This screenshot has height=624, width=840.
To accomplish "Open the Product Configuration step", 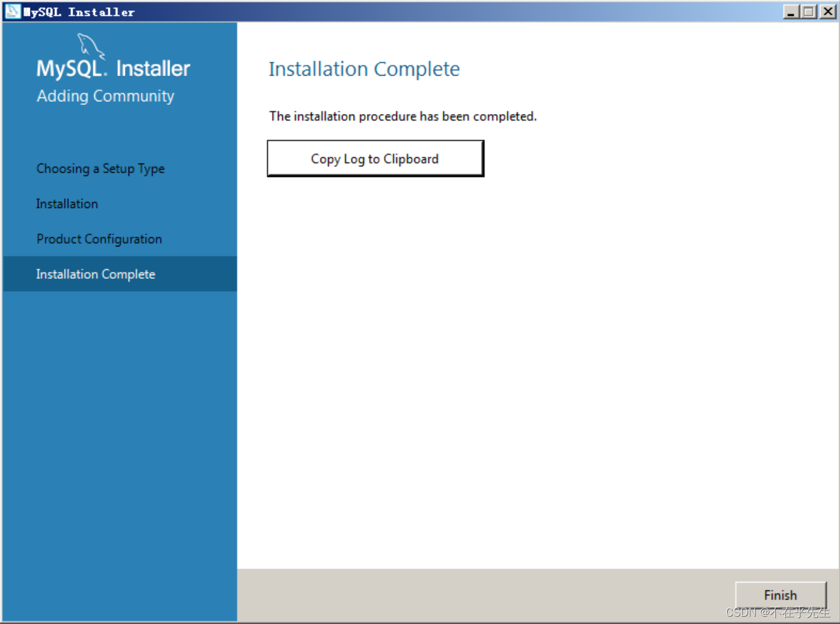I will click(99, 239).
